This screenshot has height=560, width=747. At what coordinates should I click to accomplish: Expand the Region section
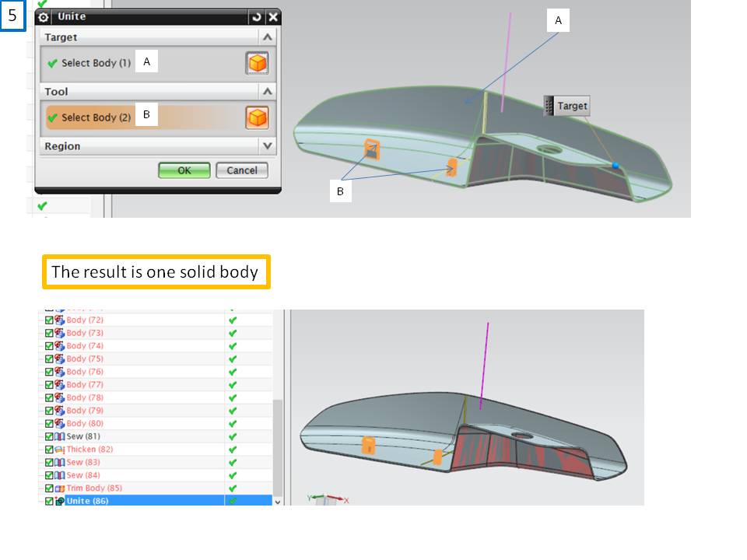point(267,146)
